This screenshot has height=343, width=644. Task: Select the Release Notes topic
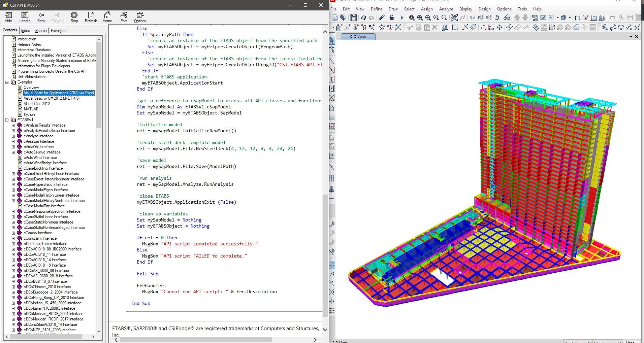click(29, 44)
